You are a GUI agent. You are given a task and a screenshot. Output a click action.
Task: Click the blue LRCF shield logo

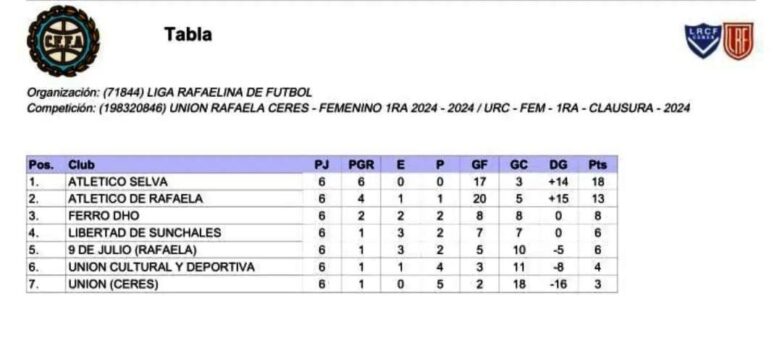(x=702, y=40)
